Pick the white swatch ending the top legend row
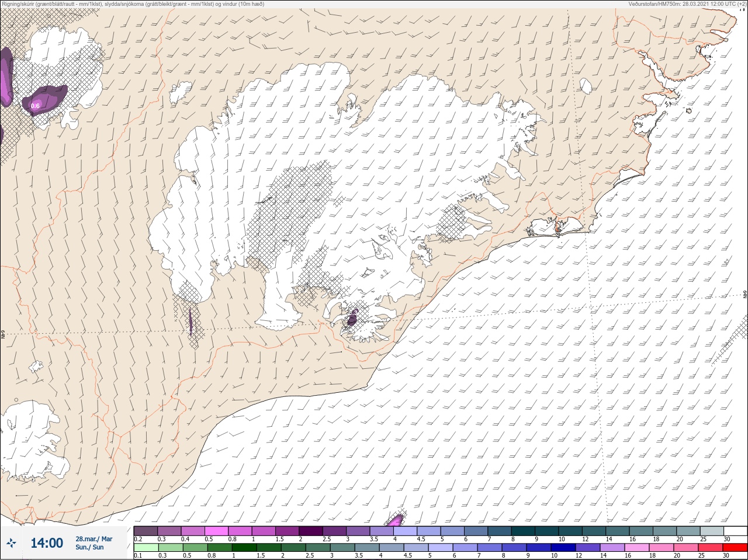Image resolution: width=748 pixels, height=560 pixels. point(735,531)
